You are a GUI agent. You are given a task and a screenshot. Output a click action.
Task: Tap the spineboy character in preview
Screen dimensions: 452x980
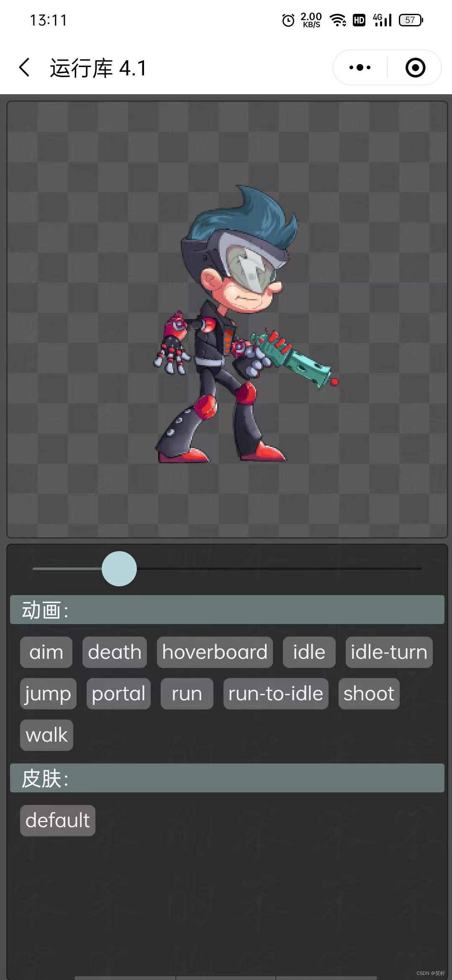point(246,325)
